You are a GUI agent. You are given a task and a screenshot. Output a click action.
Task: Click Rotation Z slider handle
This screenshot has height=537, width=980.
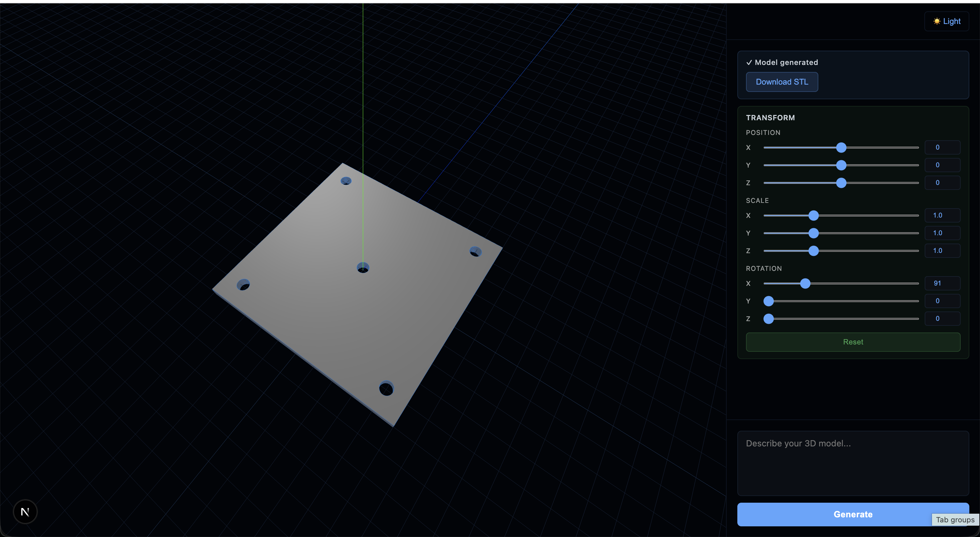(x=768, y=319)
